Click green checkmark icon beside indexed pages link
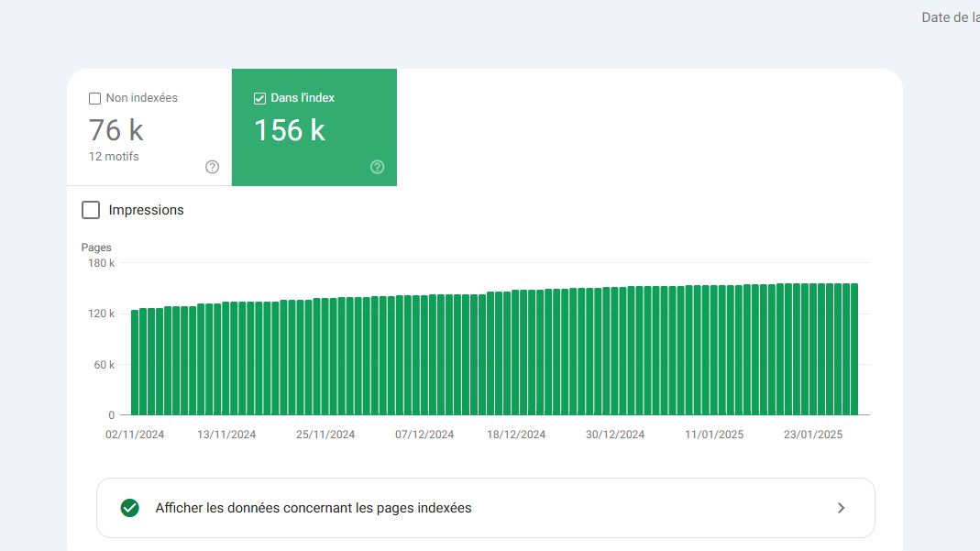980x551 pixels. [130, 508]
